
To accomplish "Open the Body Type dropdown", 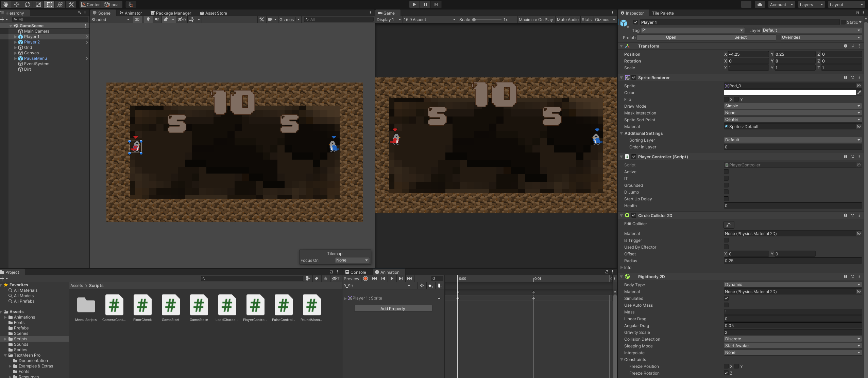I will click(792, 285).
